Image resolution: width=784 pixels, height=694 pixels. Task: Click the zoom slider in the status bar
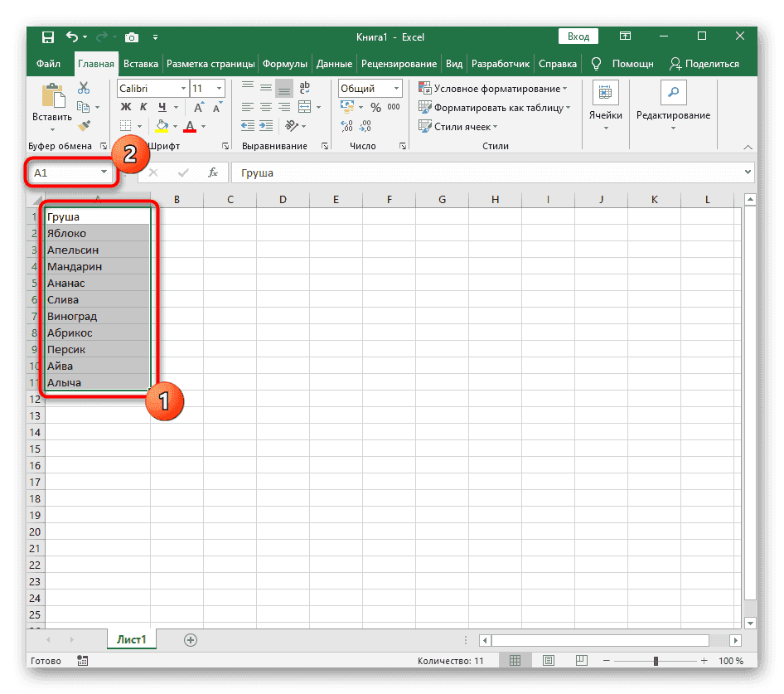tap(655, 661)
